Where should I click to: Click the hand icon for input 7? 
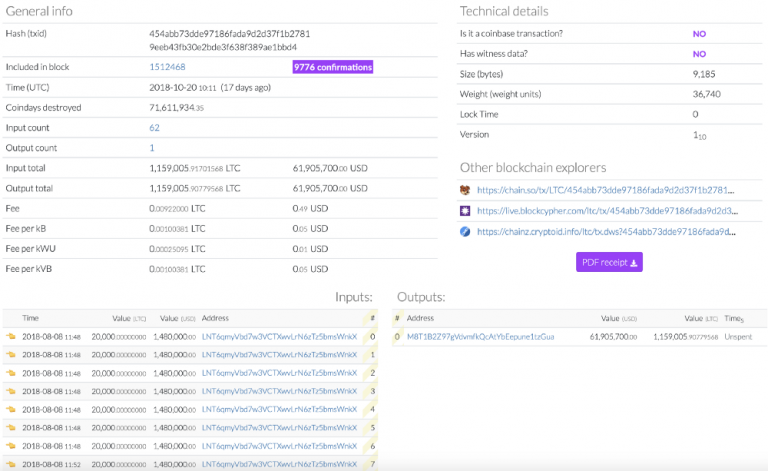point(11,464)
